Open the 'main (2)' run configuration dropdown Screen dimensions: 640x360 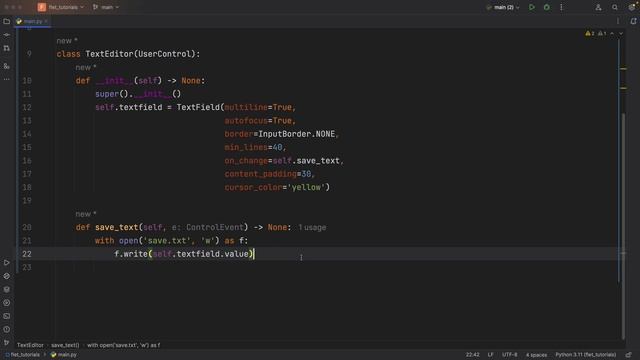tap(503, 7)
